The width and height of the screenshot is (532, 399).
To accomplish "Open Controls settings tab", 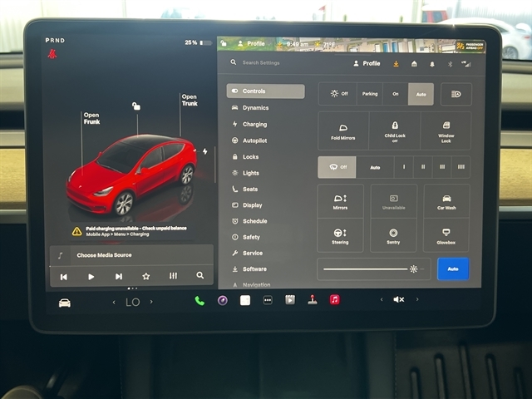I will click(x=266, y=91).
